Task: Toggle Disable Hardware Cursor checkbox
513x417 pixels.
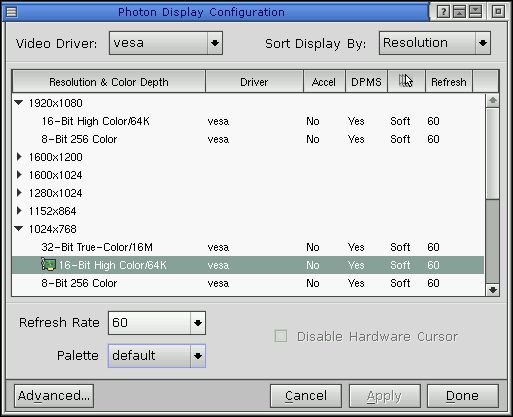Action: click(x=281, y=336)
